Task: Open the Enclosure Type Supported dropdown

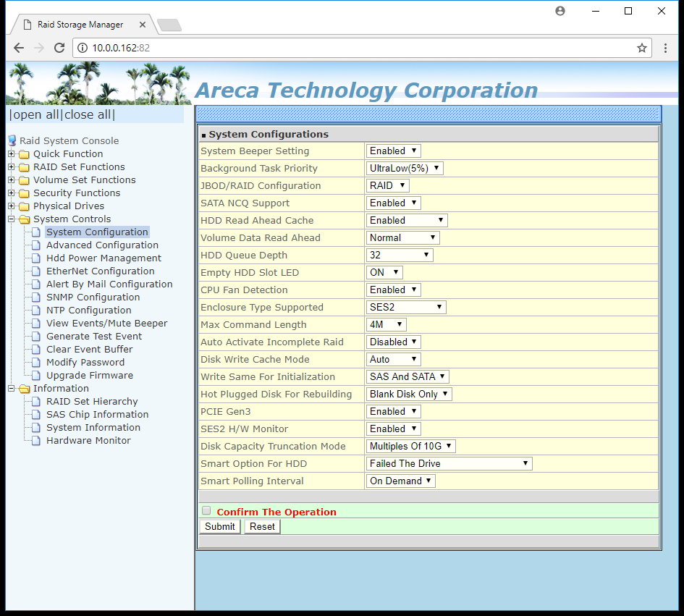Action: pos(406,307)
